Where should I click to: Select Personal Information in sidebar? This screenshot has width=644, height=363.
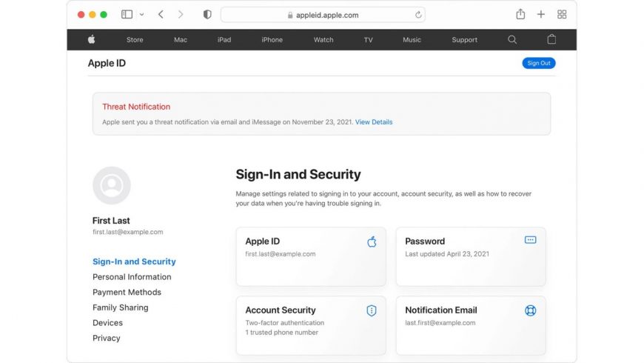[x=132, y=276]
